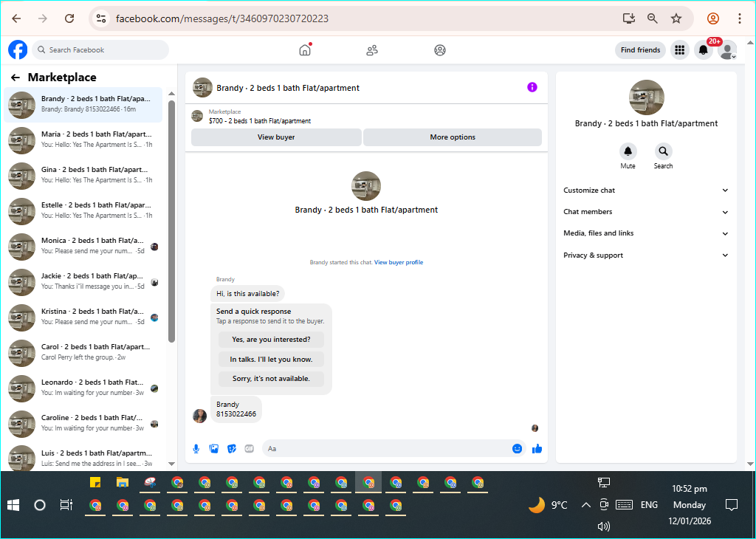Click the conversation list scrollbar
This screenshot has width=756, height=539.
(x=171, y=222)
